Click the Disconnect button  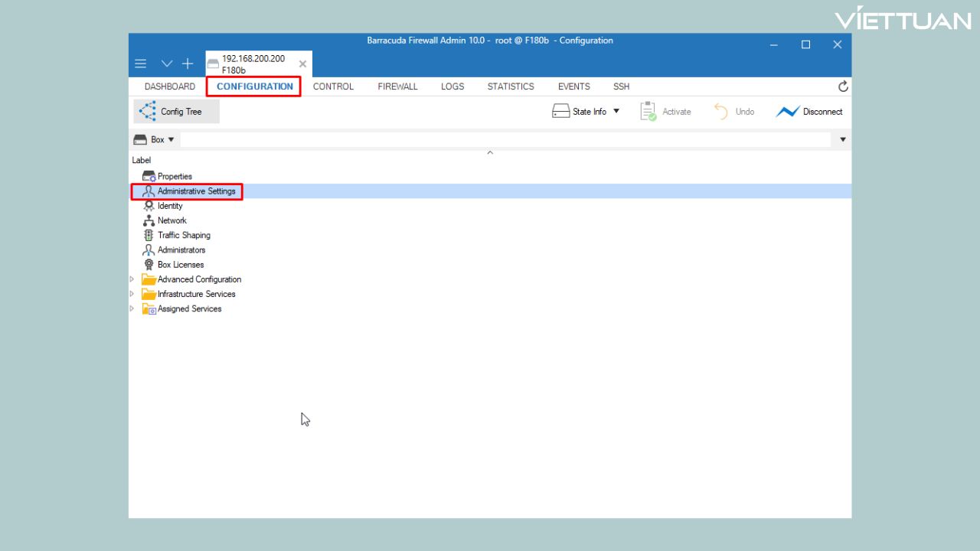[809, 112]
